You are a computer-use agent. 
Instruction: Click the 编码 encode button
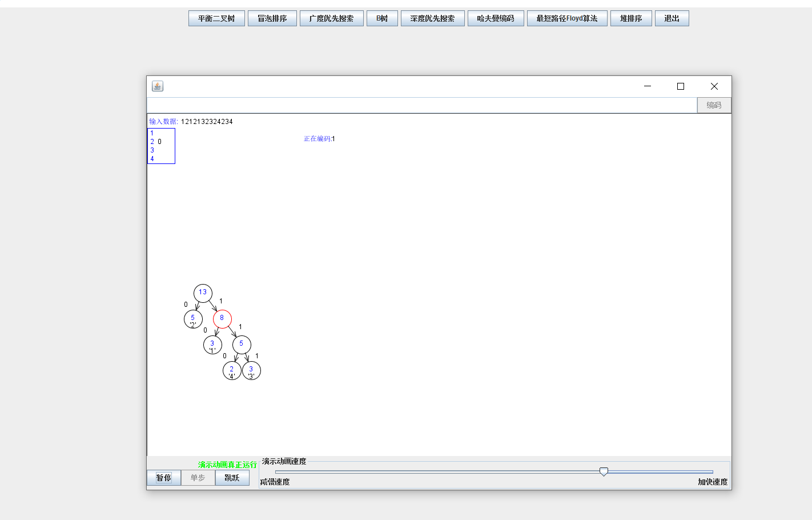pyautogui.click(x=714, y=105)
